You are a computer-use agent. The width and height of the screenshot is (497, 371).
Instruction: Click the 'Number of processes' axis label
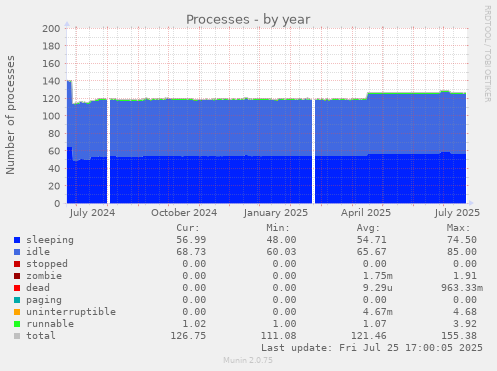click(x=10, y=115)
